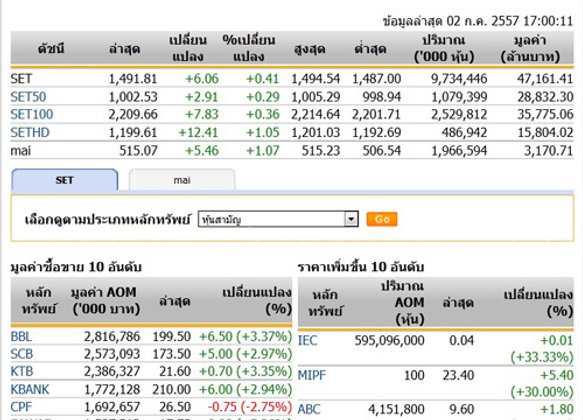Open the security type dropdown arrow
The width and height of the screenshot is (583, 420).
coord(351,219)
